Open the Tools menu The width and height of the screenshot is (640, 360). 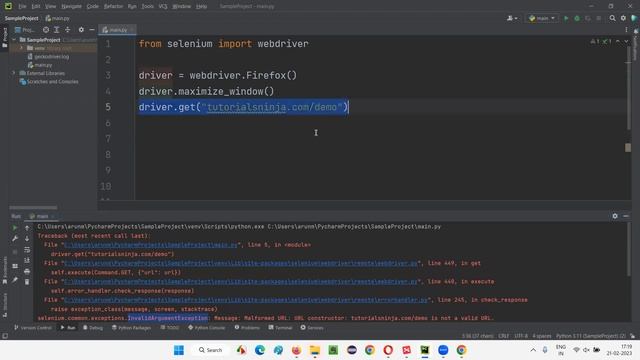point(147,6)
